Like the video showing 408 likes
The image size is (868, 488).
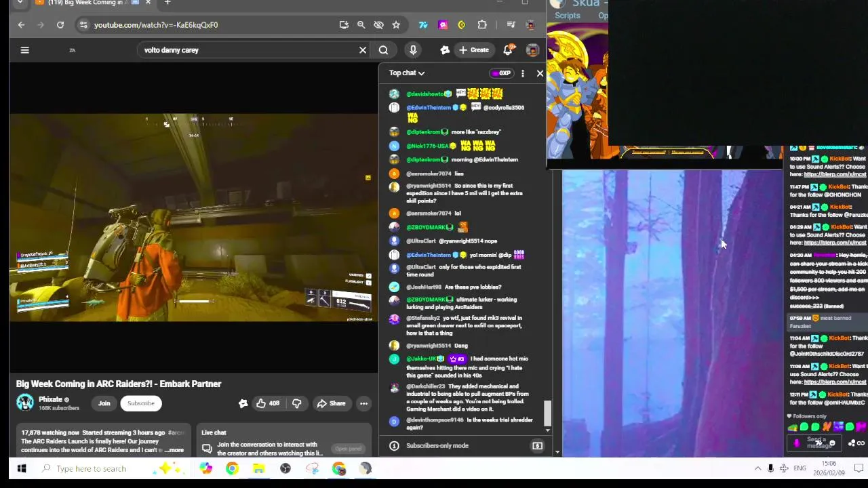[x=267, y=403]
